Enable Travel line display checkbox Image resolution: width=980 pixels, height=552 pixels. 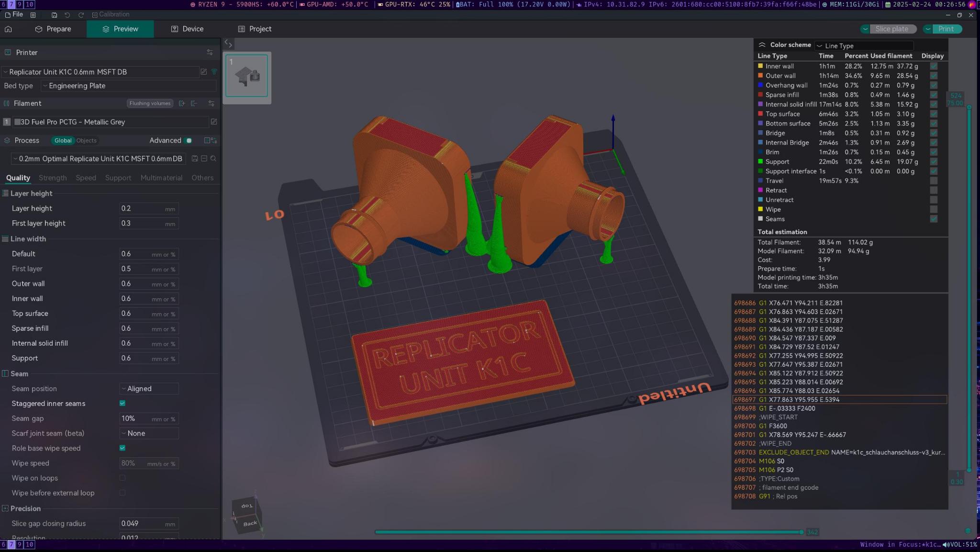tap(933, 181)
